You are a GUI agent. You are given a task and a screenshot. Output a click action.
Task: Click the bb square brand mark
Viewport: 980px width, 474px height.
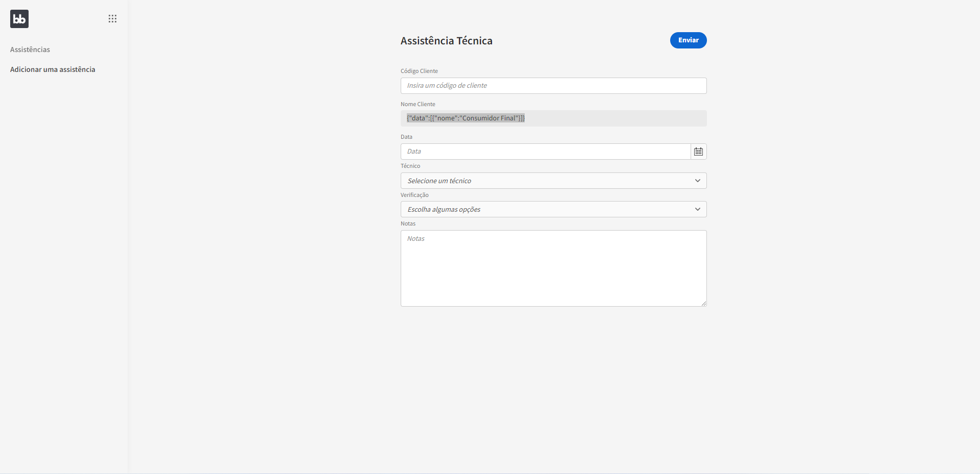tap(19, 19)
